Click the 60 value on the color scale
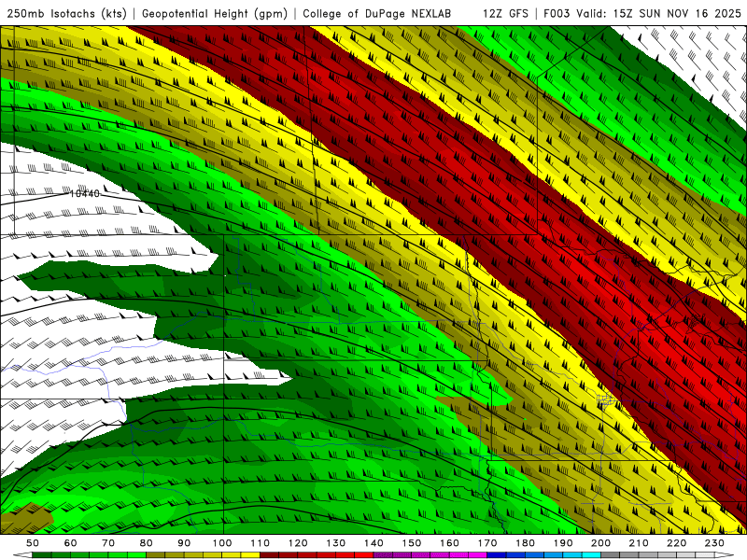The width and height of the screenshot is (747, 560). point(70,543)
